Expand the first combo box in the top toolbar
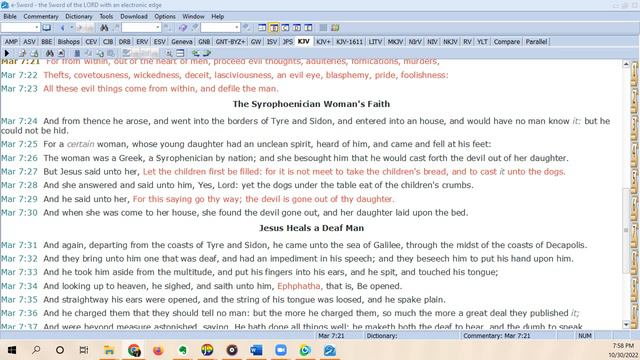 [x=37, y=28]
